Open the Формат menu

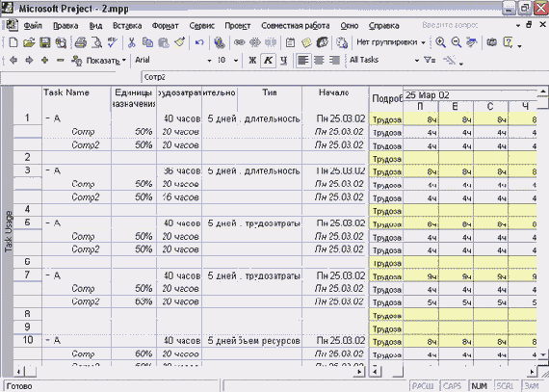[166, 26]
